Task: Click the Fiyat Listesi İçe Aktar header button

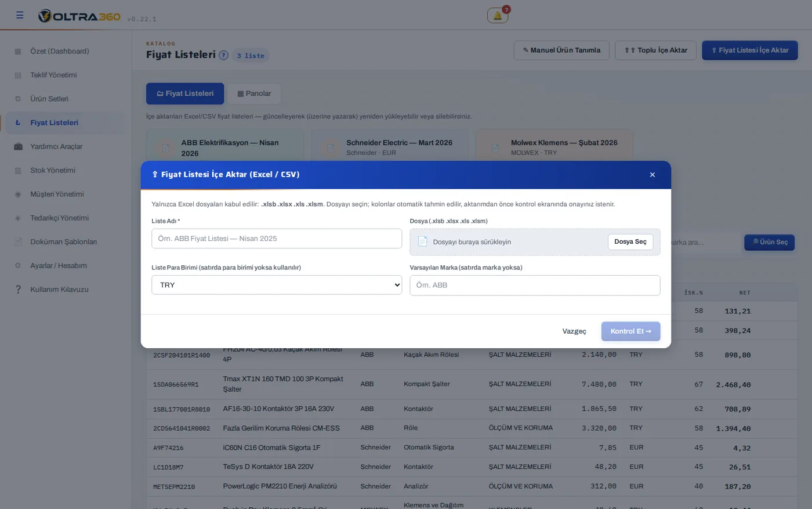Action: [x=750, y=50]
